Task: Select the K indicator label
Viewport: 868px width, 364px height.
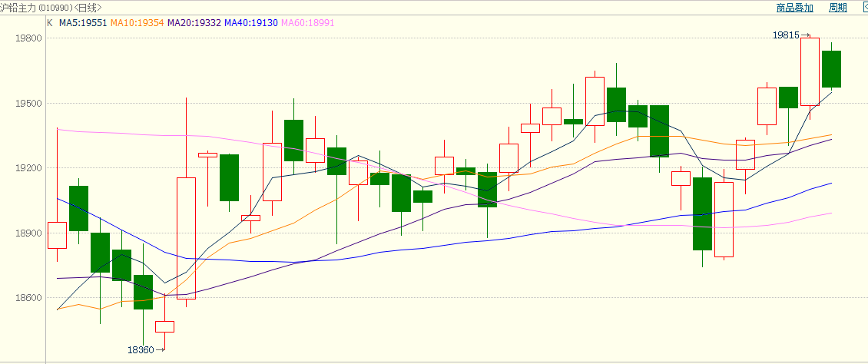Action: 50,23
